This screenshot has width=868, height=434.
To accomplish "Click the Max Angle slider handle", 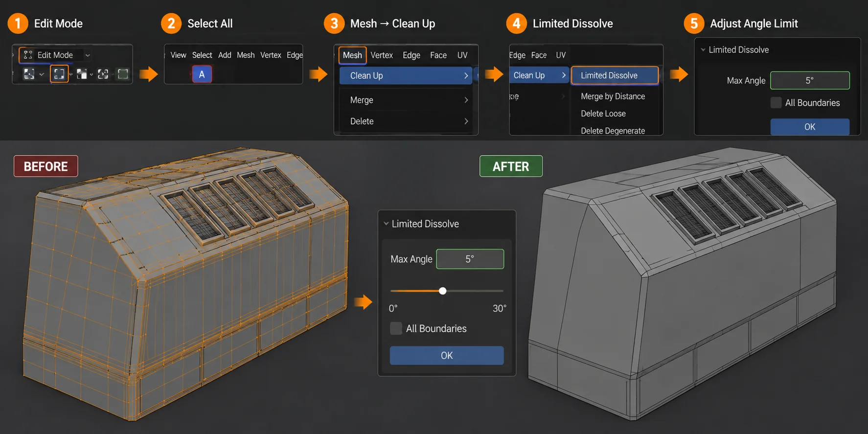I will point(443,291).
